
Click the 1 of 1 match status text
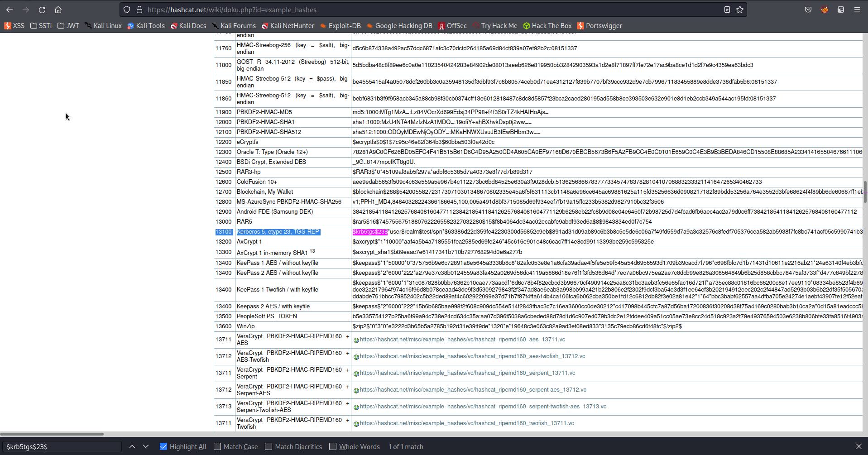click(406, 447)
